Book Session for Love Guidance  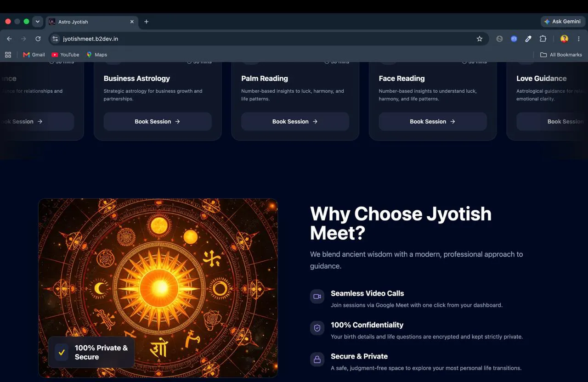(x=552, y=122)
